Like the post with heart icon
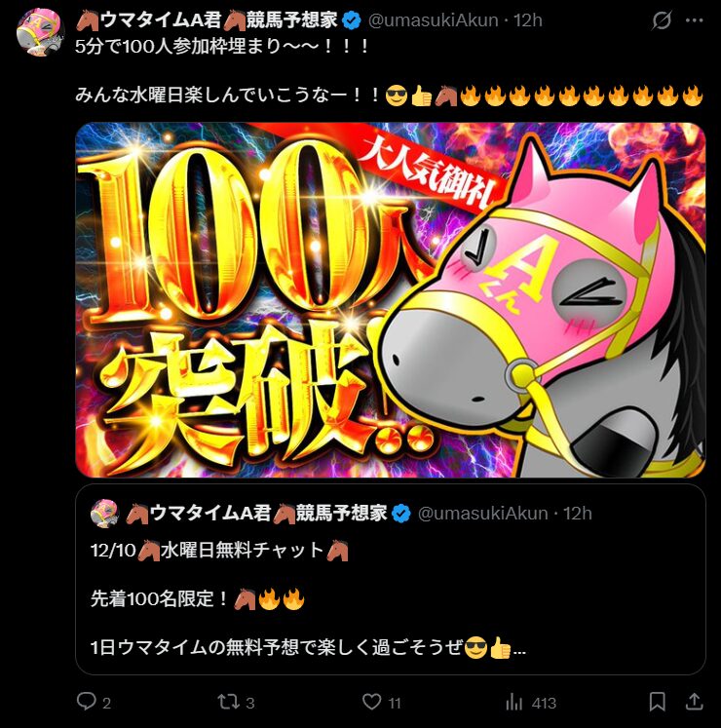Screen dimensions: 721x728 [371, 702]
